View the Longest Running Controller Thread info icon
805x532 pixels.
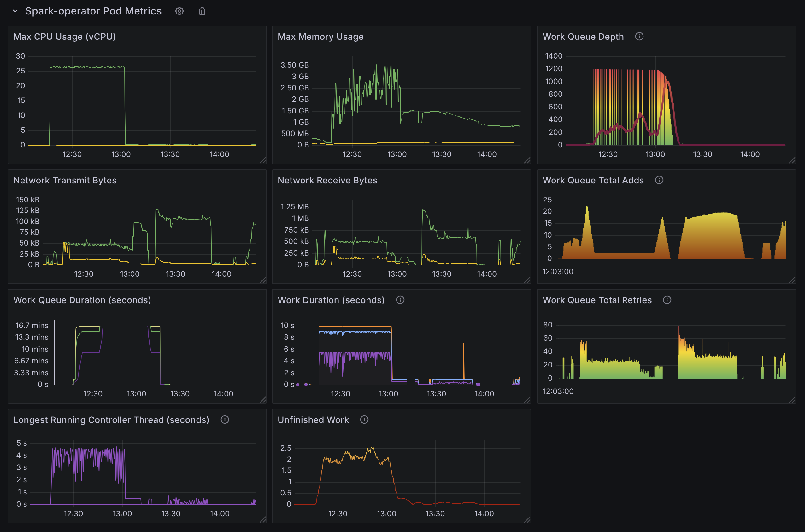pyautogui.click(x=225, y=420)
